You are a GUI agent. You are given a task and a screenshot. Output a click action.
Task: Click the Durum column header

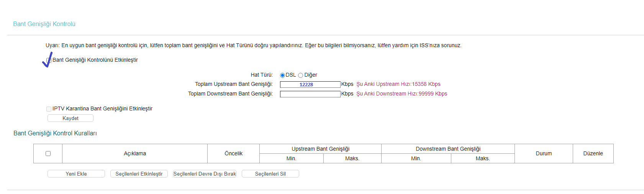tap(544, 153)
